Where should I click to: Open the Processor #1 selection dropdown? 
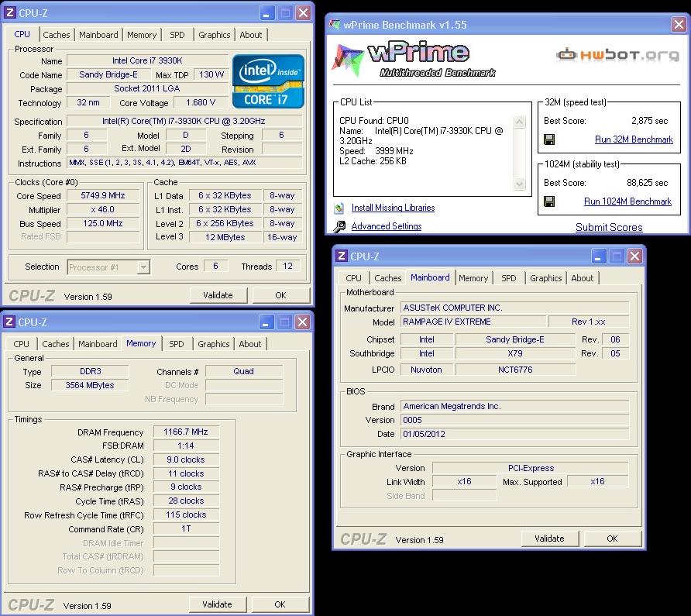tap(143, 267)
